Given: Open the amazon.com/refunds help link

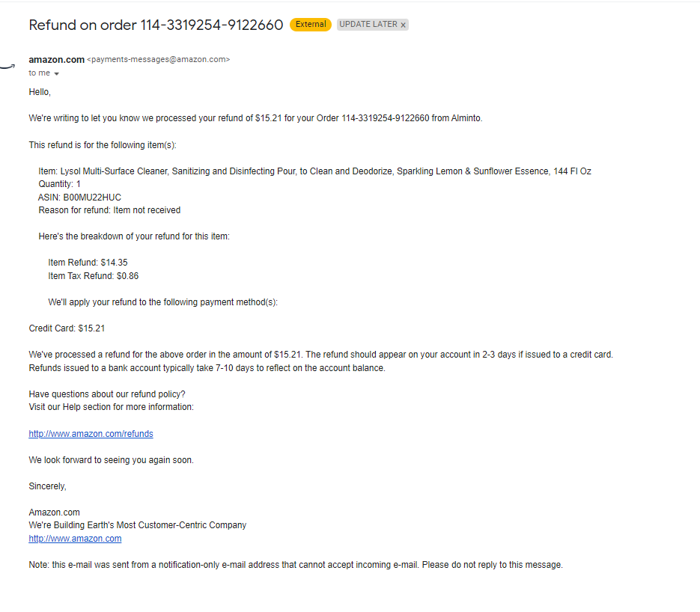Looking at the screenshot, I should 91,434.
